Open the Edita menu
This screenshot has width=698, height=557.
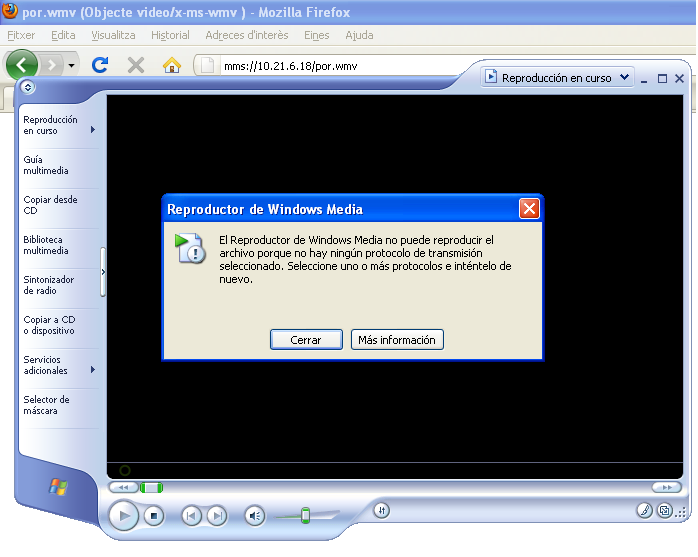pos(63,35)
